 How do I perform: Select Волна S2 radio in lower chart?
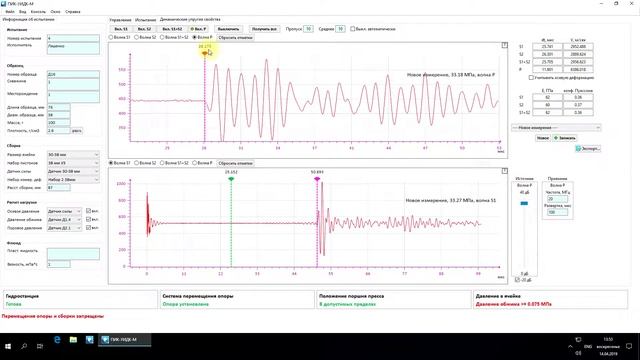(137, 163)
